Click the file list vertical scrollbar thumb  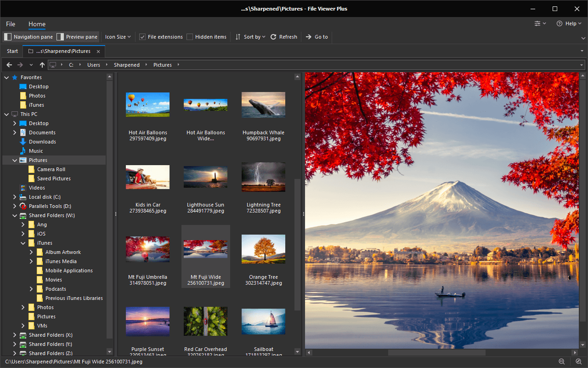(x=297, y=244)
